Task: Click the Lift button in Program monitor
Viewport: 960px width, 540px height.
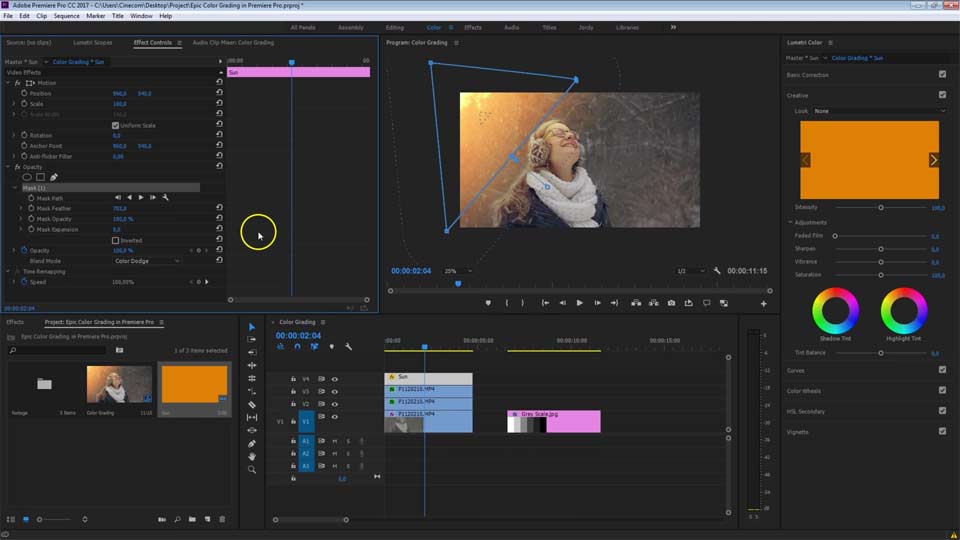Action: coord(636,303)
